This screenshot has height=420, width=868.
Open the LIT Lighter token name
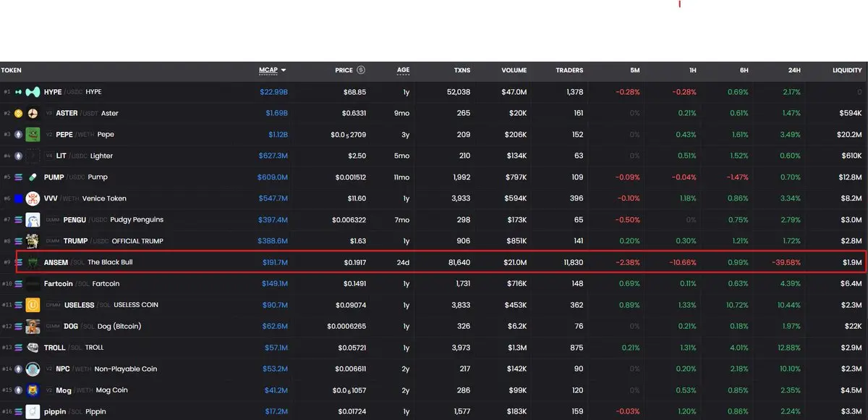tap(101, 156)
